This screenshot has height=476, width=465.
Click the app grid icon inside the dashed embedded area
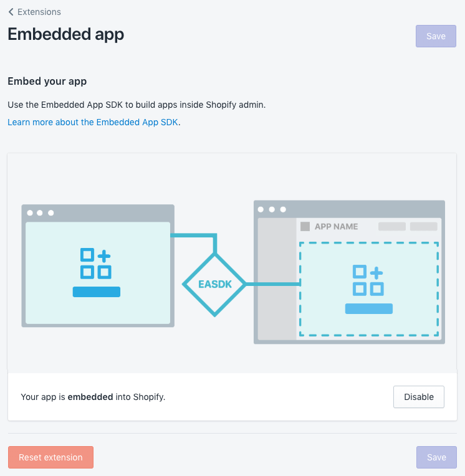pyautogui.click(x=368, y=280)
